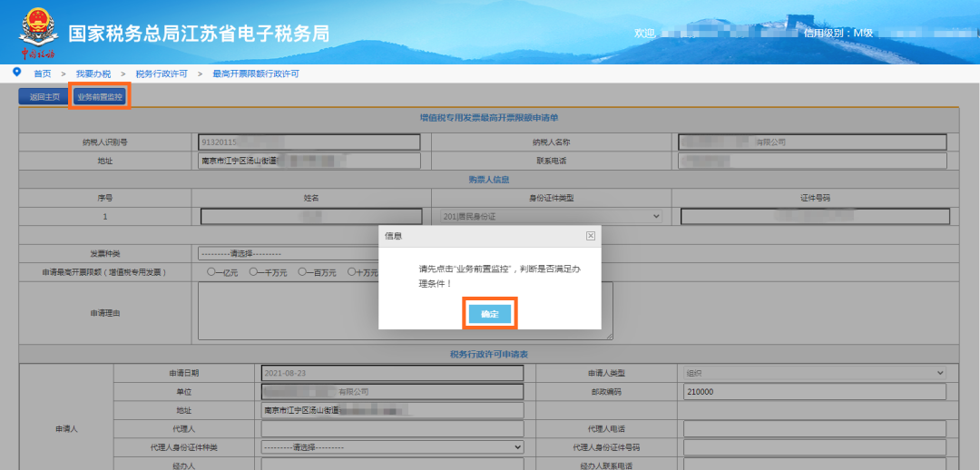Click the 邮政编码 input field
Image resolution: width=980 pixels, height=470 pixels.
point(815,392)
